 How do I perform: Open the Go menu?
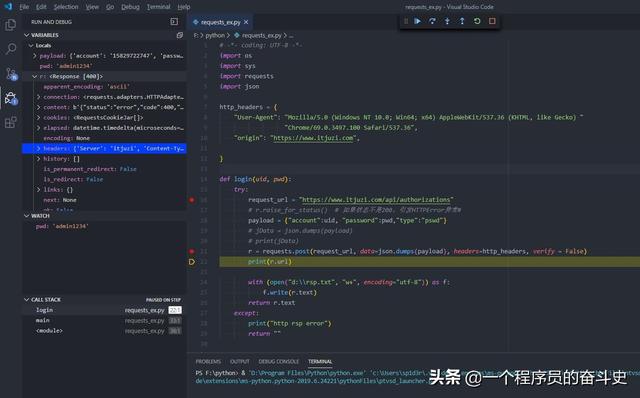(x=110, y=7)
